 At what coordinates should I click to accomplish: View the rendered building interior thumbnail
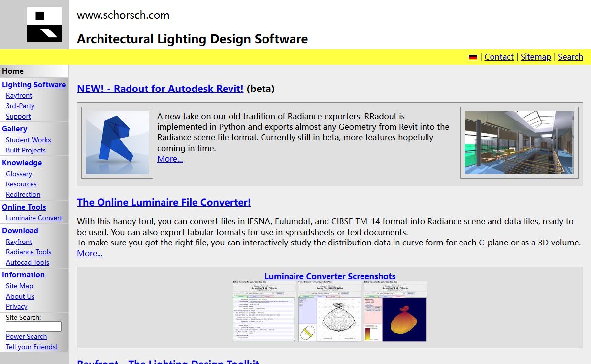[520, 143]
